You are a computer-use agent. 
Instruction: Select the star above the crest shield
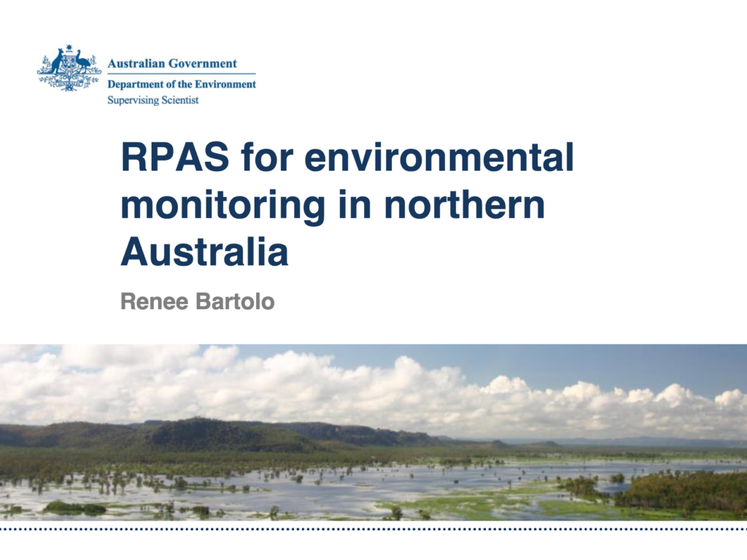pyautogui.click(x=69, y=46)
